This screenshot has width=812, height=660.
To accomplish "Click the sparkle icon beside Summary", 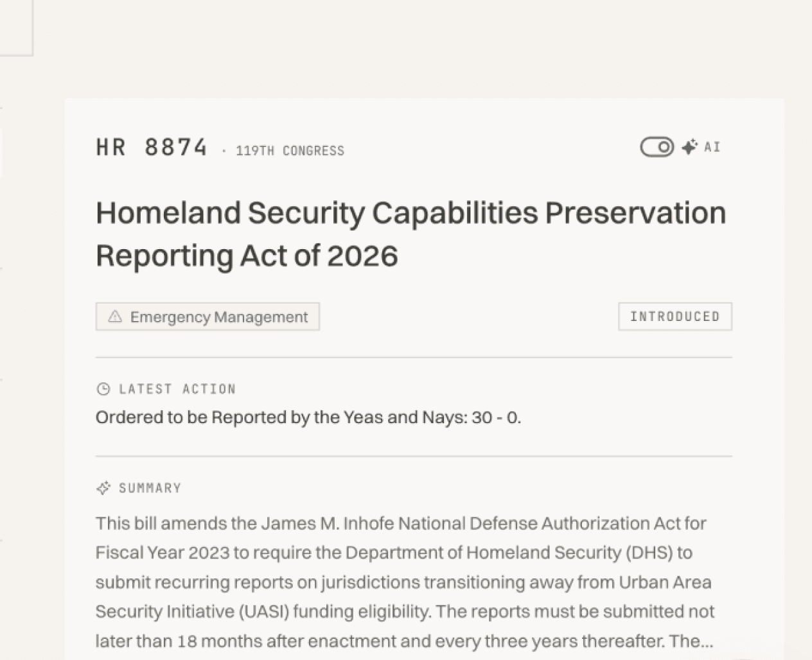I will 103,488.
